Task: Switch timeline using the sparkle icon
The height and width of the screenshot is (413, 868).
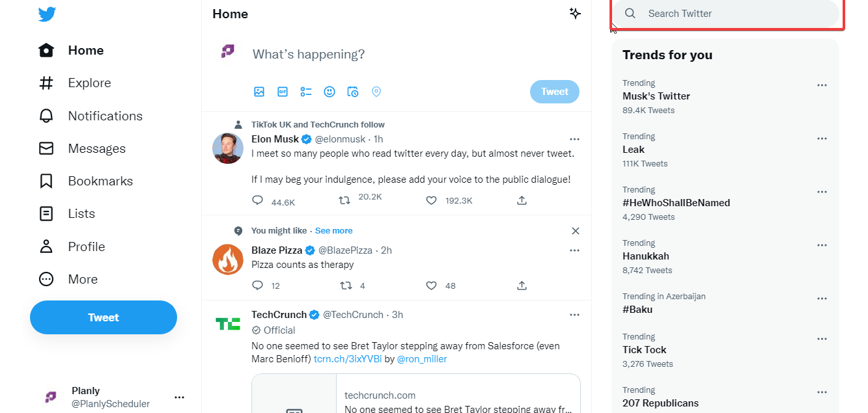Action: point(575,14)
